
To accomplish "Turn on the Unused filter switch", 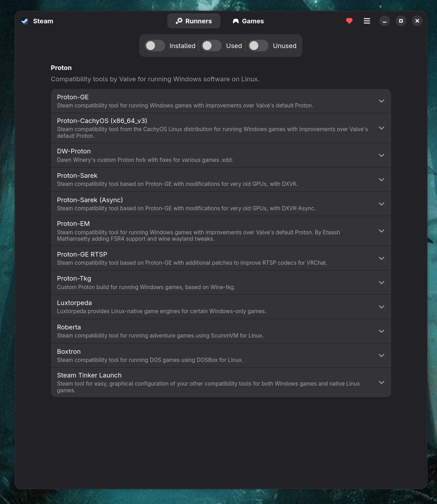I will point(258,46).
